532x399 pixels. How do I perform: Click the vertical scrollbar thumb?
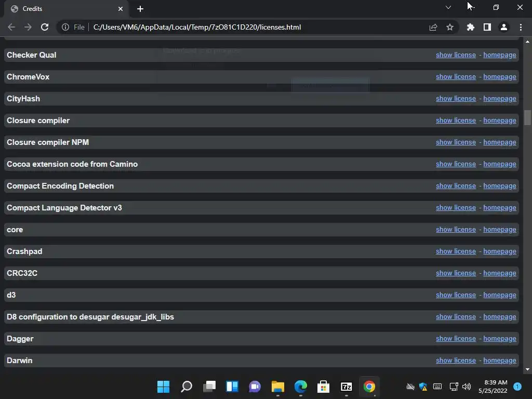[x=527, y=118]
